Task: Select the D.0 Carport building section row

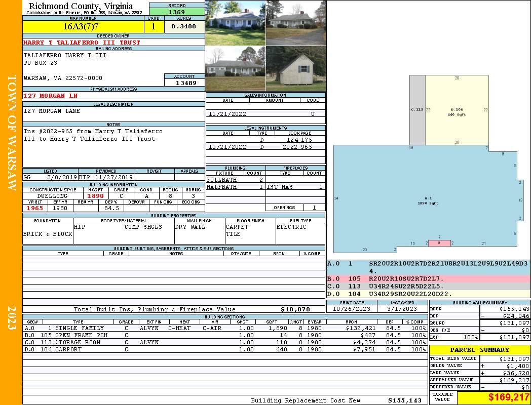Action: [x=224, y=349]
